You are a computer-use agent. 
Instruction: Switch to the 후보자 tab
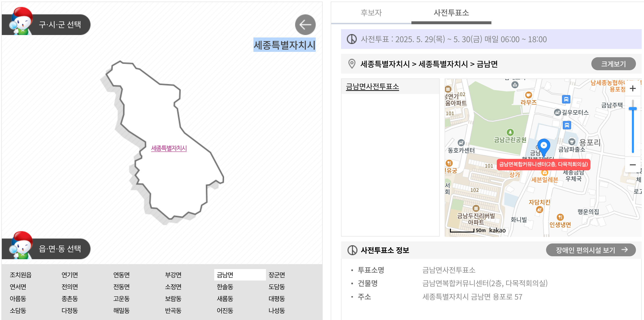tap(371, 13)
